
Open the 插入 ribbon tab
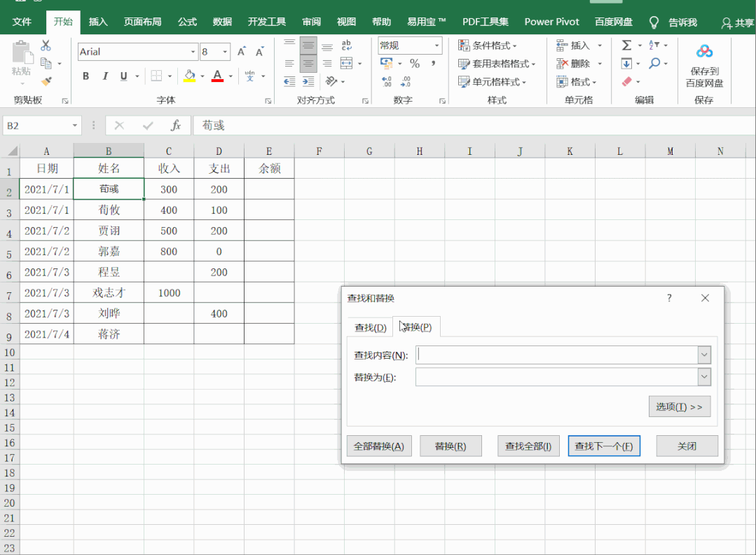98,22
